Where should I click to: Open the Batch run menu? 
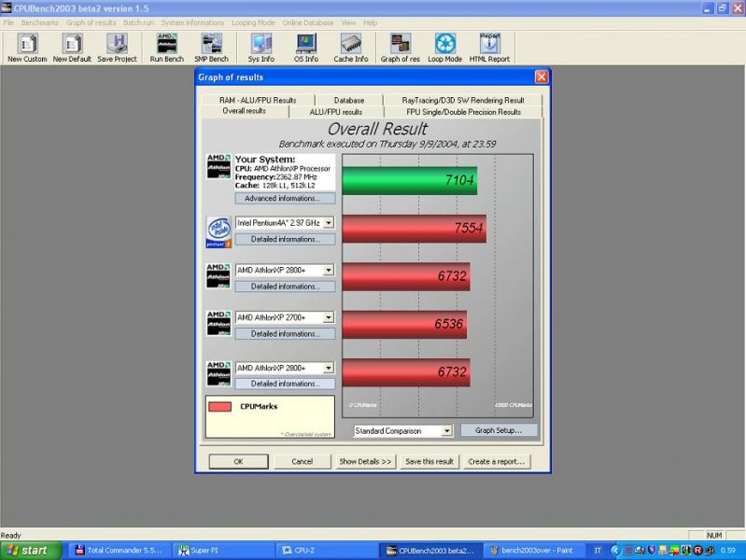coord(138,22)
